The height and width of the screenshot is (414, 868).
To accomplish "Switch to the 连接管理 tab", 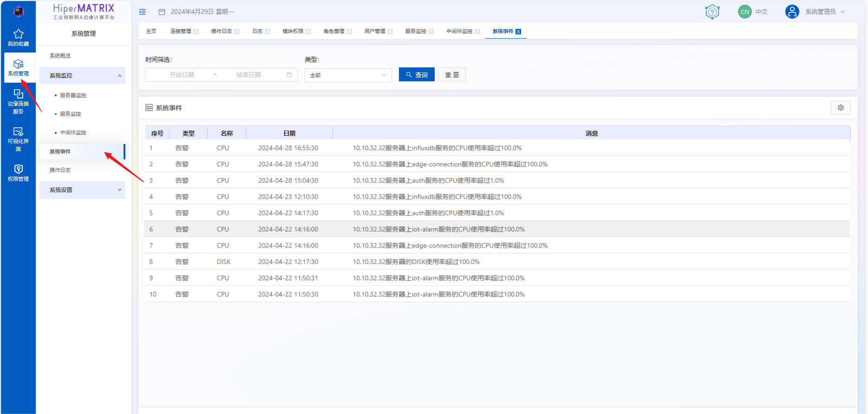I will pos(181,31).
